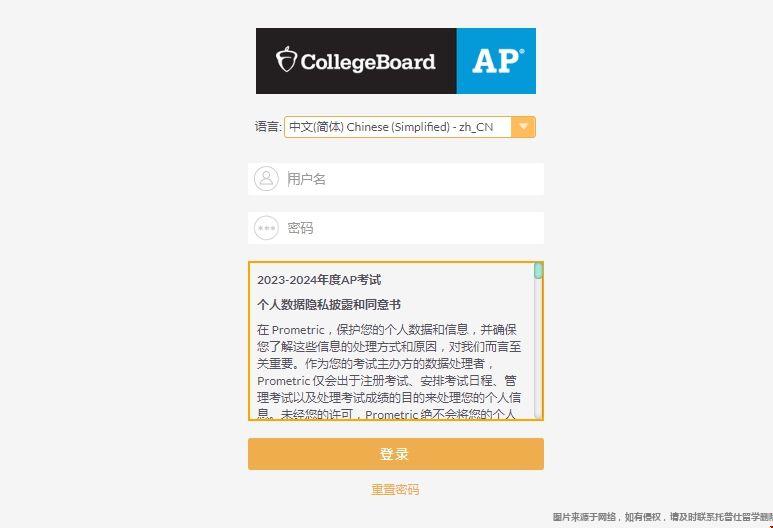Click the asterisk password icon beside 密码
The width and height of the screenshot is (773, 528).
[x=266, y=228]
